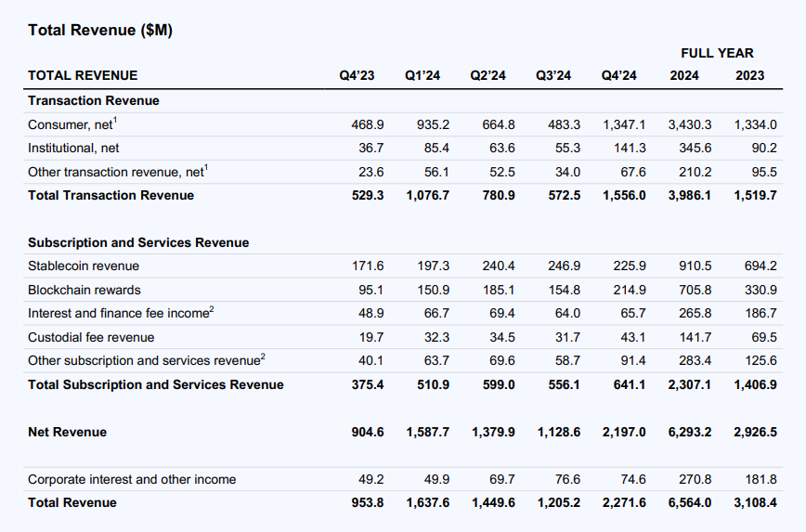Select the Q2'24 column header

[488, 75]
